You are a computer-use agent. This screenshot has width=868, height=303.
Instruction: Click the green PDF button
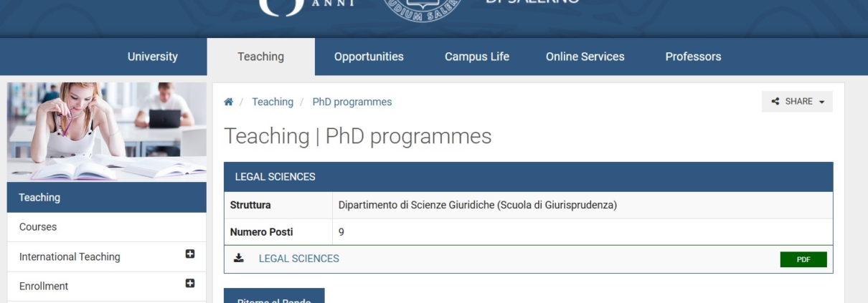[x=803, y=259]
